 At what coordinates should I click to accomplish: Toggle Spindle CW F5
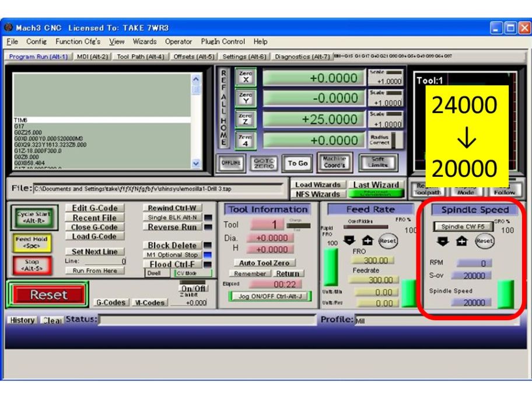[463, 226]
